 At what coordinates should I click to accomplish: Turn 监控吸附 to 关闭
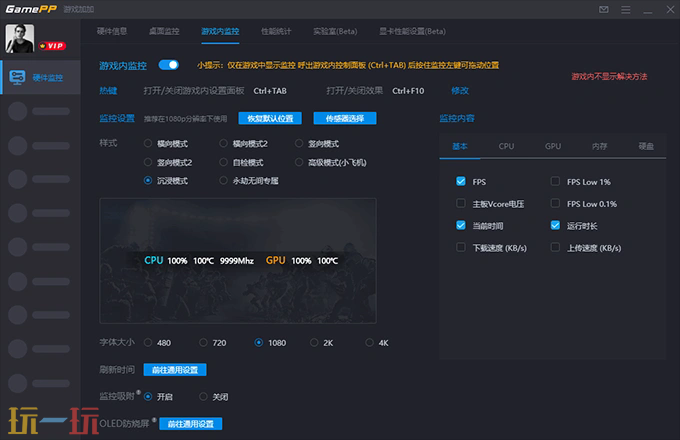(x=203, y=396)
